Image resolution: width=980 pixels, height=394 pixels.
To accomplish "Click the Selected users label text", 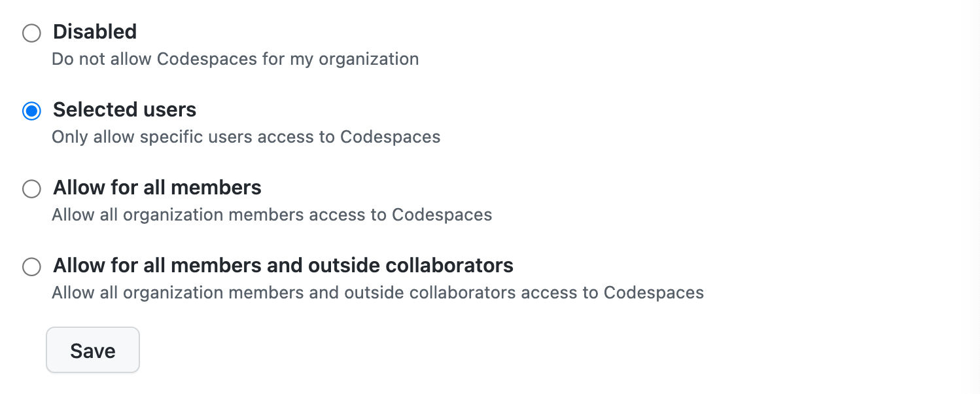I will (124, 110).
